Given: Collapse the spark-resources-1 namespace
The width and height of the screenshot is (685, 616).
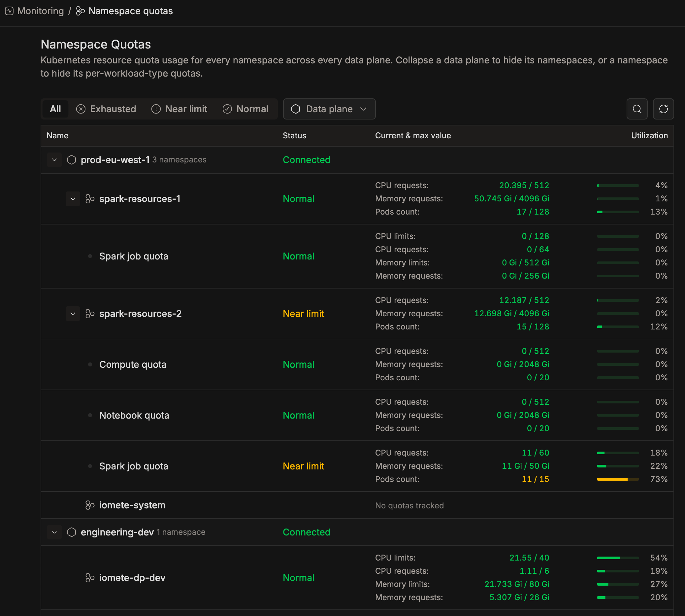Looking at the screenshot, I should click(73, 199).
